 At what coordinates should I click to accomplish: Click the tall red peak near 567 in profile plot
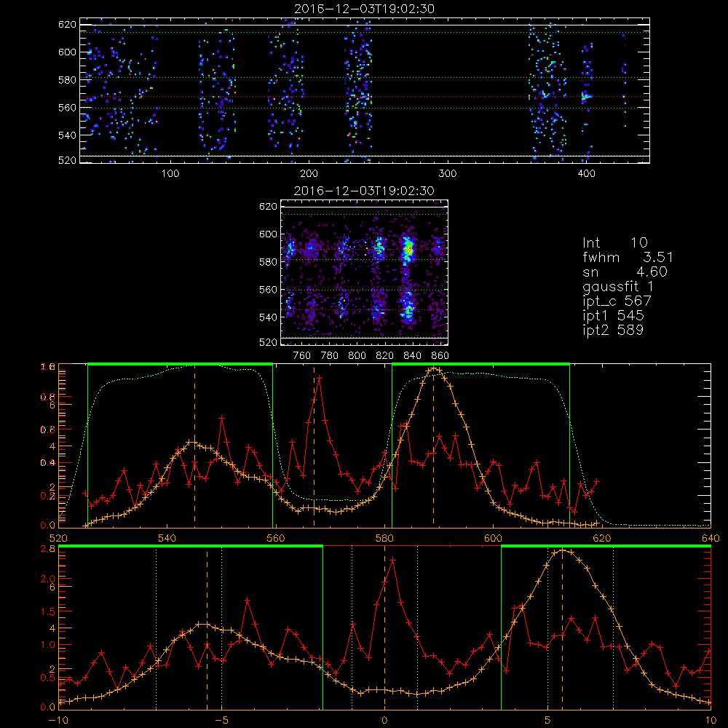point(320,378)
